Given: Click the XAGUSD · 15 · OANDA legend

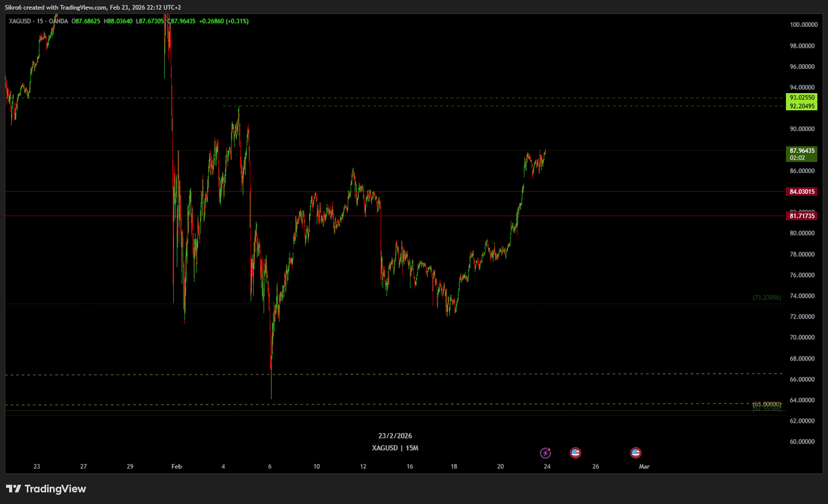Looking at the screenshot, I should [x=39, y=21].
